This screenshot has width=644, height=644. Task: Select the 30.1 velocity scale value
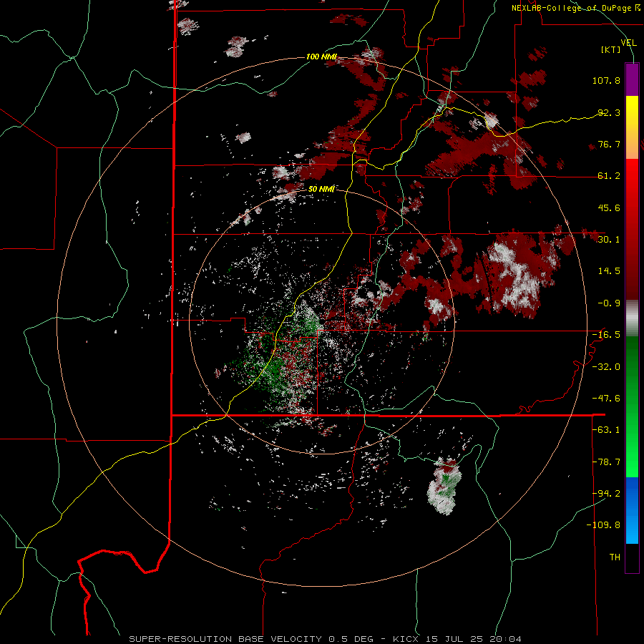click(609, 240)
